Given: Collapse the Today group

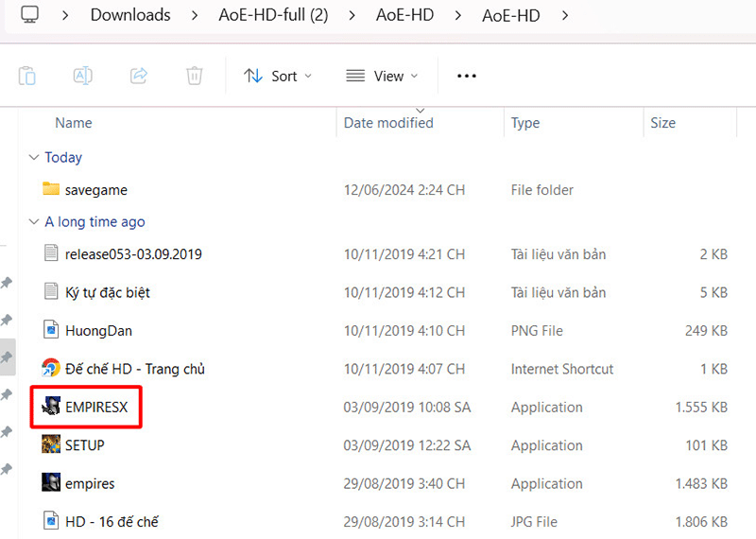Looking at the screenshot, I should tap(34, 158).
